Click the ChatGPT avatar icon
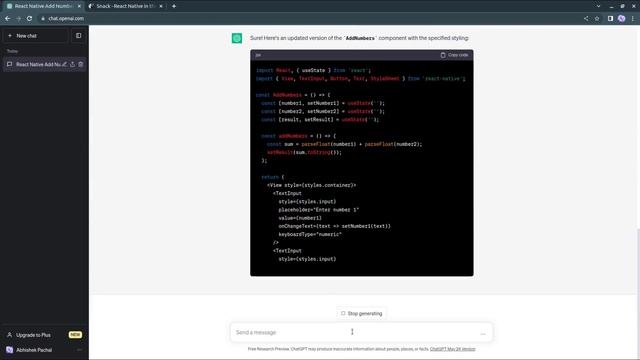 coord(237,38)
